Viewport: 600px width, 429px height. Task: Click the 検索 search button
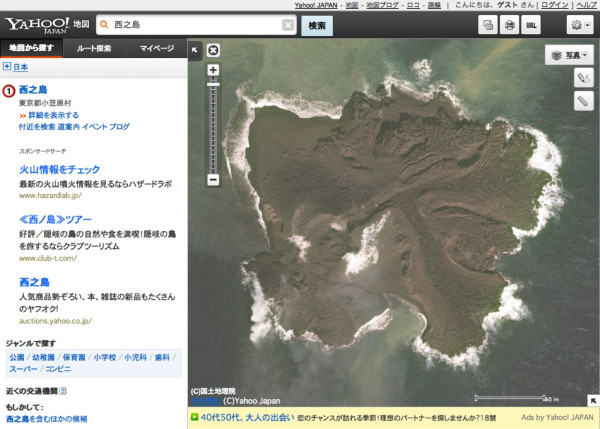pyautogui.click(x=317, y=25)
